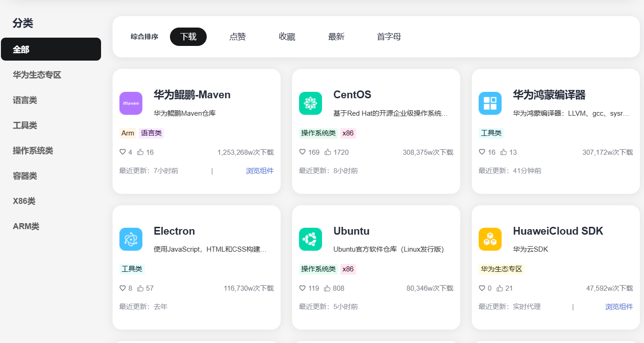The height and width of the screenshot is (343, 644).
Task: Open 浏览组件 link on 华为鲲鹏-Maven card
Action: click(x=260, y=170)
